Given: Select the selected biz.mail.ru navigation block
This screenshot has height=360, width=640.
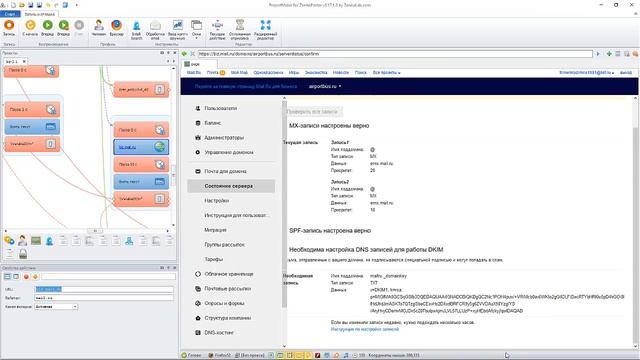Looking at the screenshot, I should [x=141, y=147].
